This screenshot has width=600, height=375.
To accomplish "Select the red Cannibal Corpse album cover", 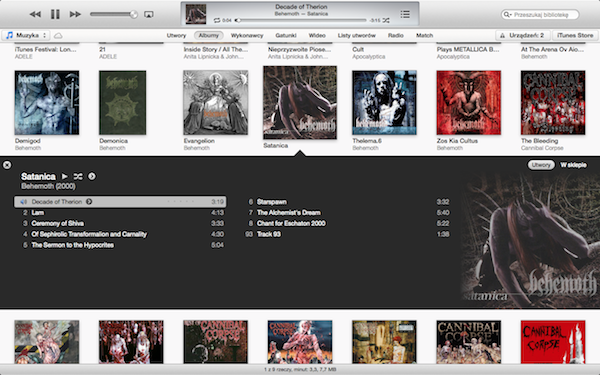I will coord(553,342).
